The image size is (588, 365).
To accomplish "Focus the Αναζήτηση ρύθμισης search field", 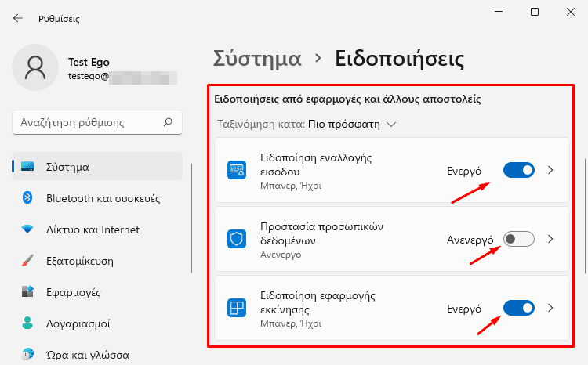I will 97,122.
